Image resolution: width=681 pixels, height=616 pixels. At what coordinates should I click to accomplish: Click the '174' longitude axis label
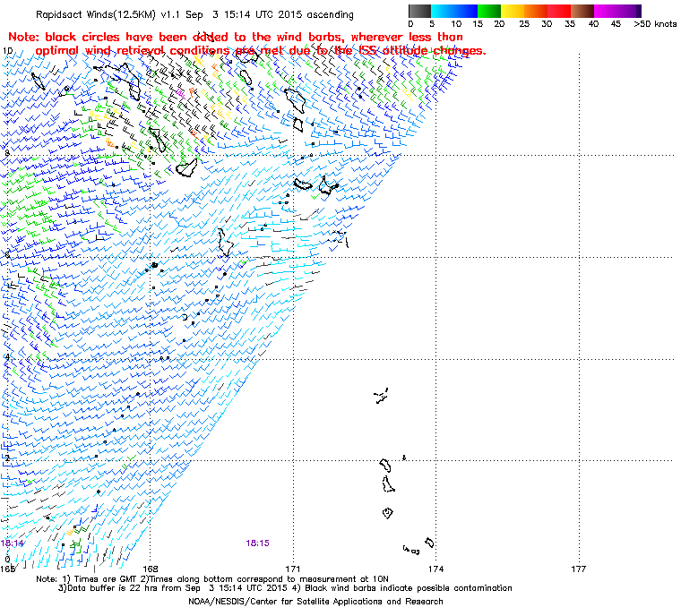436,569
